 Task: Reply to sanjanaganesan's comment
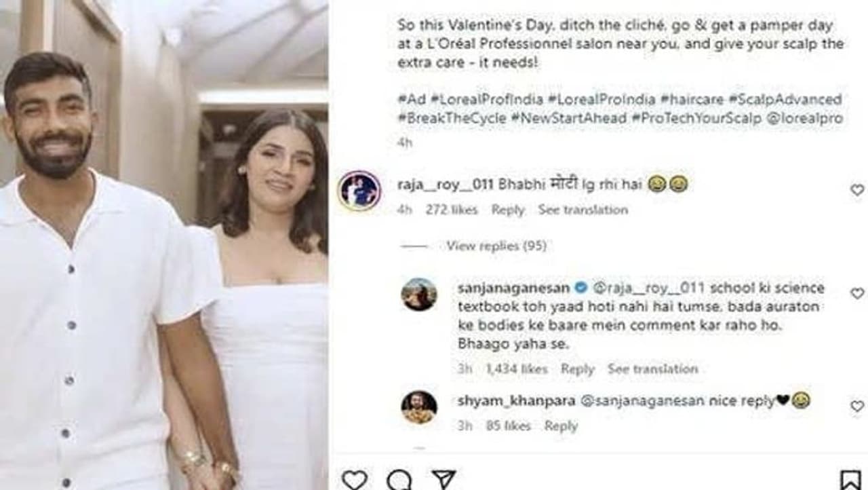[x=577, y=369]
